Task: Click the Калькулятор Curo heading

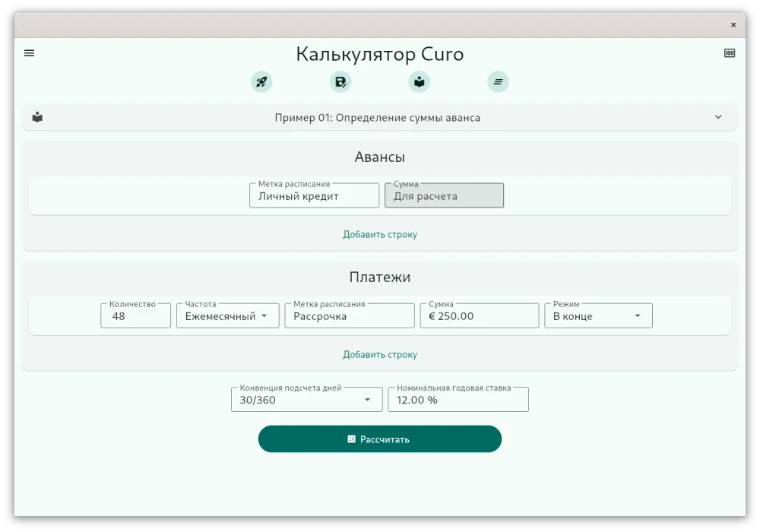Action: 379,54
